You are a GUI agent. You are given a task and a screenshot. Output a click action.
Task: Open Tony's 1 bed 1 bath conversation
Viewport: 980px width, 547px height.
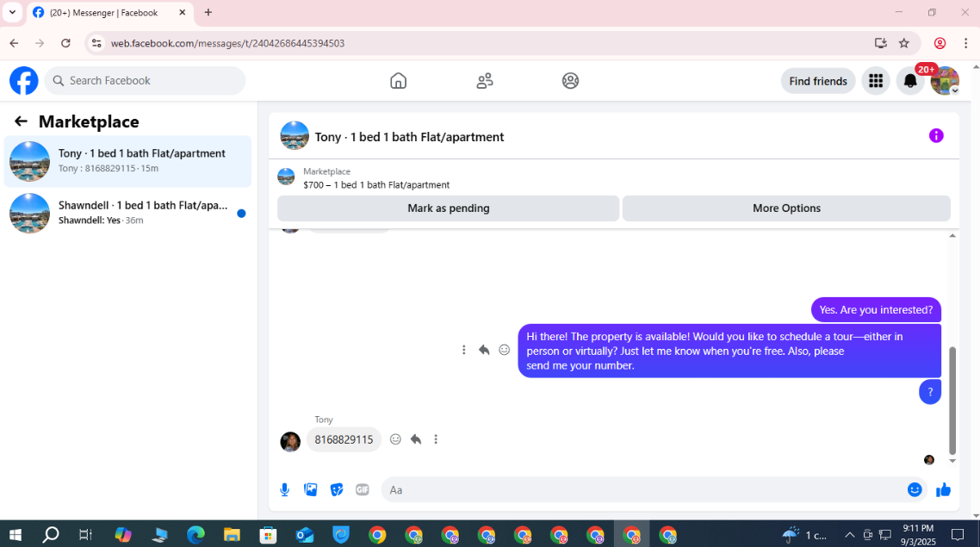[127, 161]
